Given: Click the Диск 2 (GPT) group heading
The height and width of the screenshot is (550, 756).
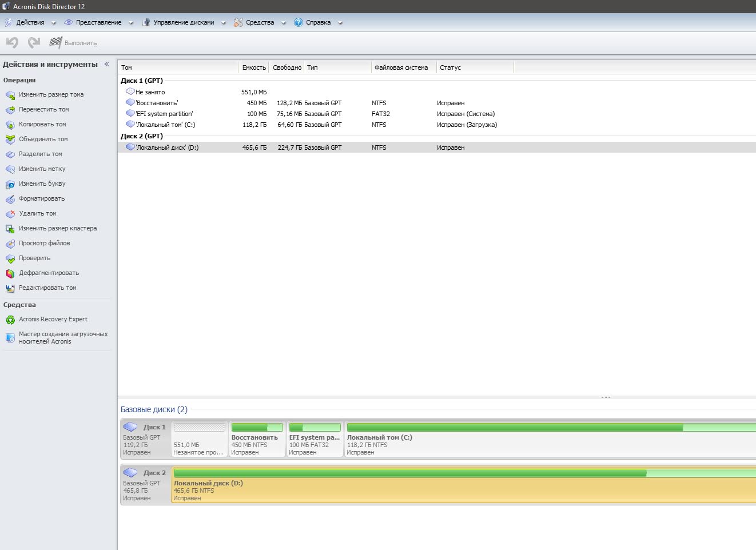Looking at the screenshot, I should pos(142,136).
